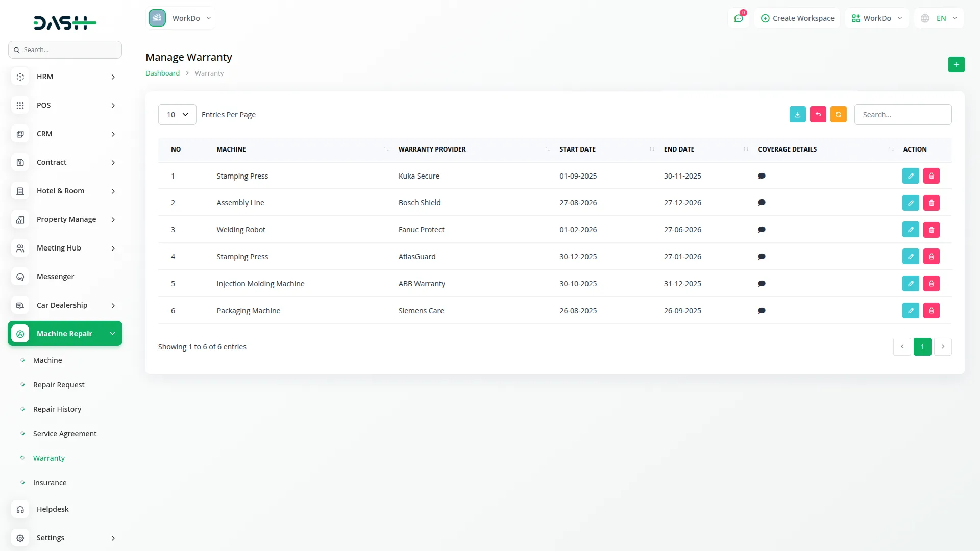
Task: Toggle sorting on the MACHINE column
Action: click(x=386, y=149)
